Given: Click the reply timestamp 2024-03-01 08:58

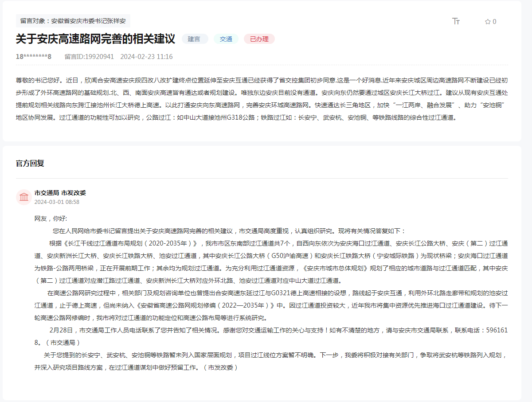Looking at the screenshot, I should (x=57, y=202).
